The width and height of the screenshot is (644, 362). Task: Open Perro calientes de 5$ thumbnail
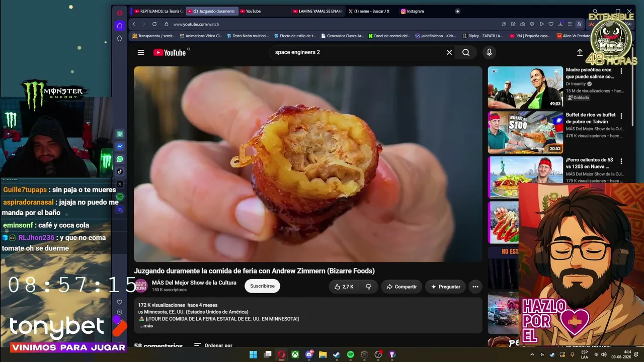(525, 177)
